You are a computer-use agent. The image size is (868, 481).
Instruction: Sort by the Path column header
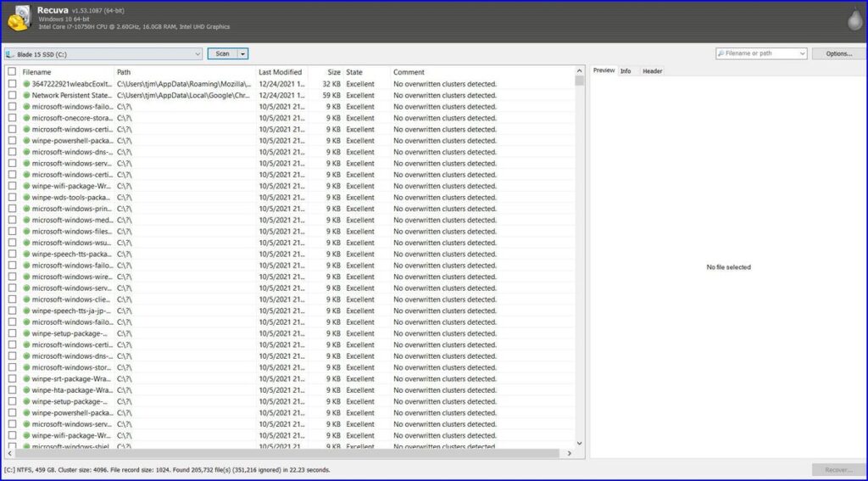[185, 72]
